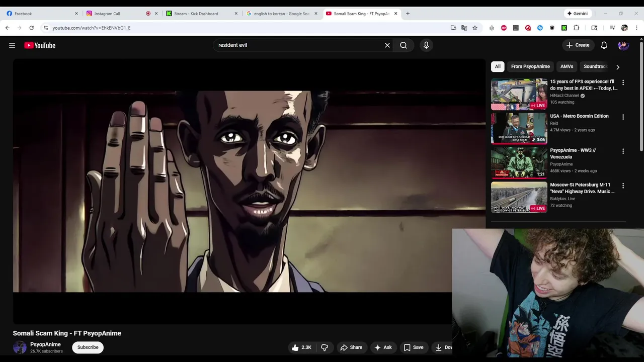
Task: Open options for Metro Boomin video
Action: (623, 117)
